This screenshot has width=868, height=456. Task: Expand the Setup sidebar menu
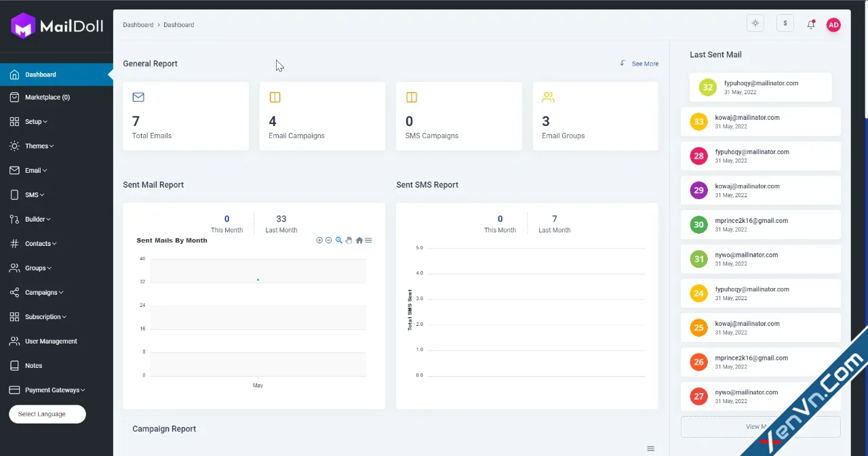[36, 122]
